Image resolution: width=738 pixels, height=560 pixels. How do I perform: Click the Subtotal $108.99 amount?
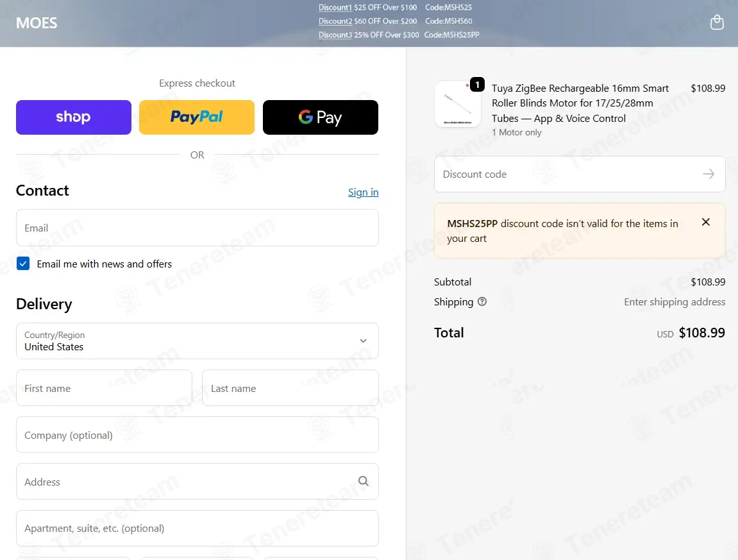(x=708, y=282)
